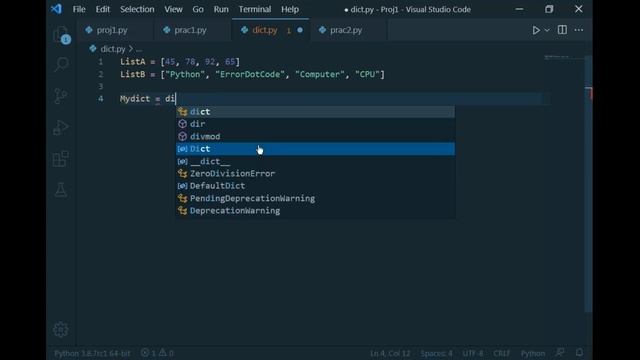Image resolution: width=640 pixels, height=360 pixels.
Task: Click the cube icon beside divmod suggestion
Action: 182,136
